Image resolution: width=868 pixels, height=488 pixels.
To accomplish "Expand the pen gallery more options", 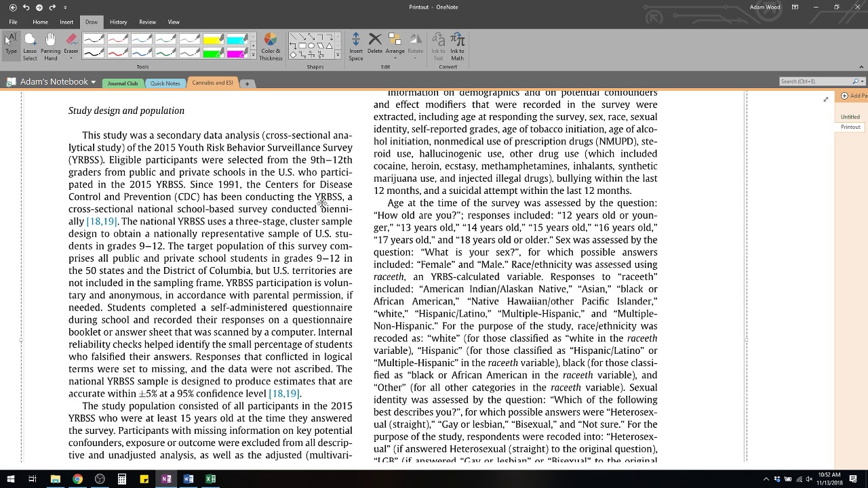I will coord(253,54).
